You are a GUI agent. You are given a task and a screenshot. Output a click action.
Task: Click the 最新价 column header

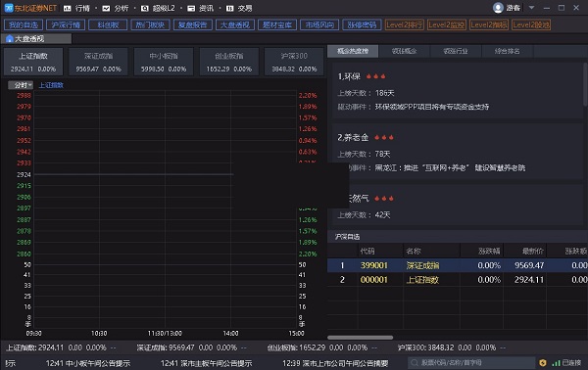tap(532, 251)
